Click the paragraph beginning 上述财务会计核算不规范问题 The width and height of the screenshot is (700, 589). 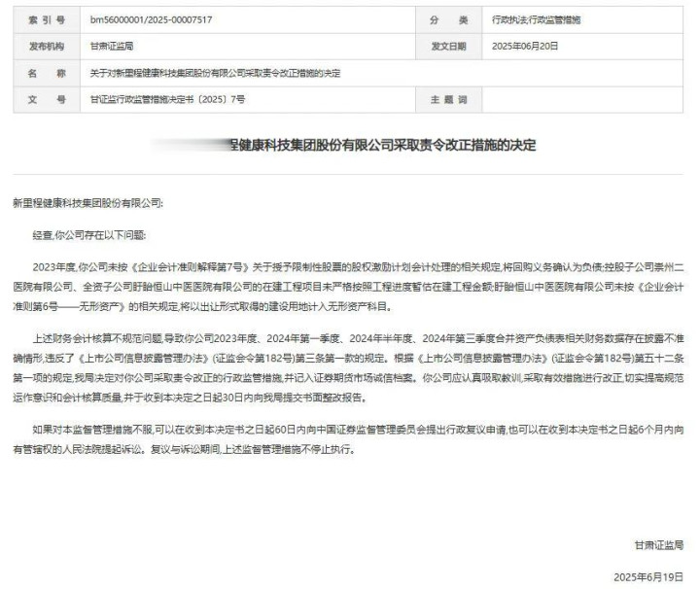pos(348,368)
